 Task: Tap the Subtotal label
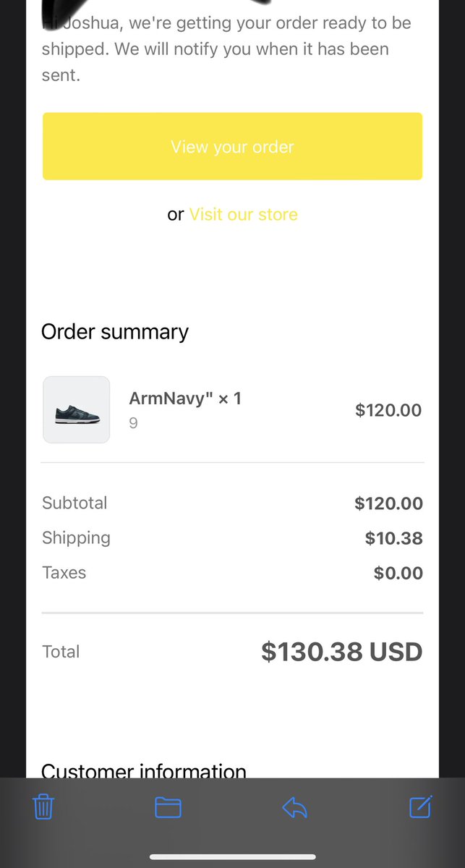pos(74,503)
